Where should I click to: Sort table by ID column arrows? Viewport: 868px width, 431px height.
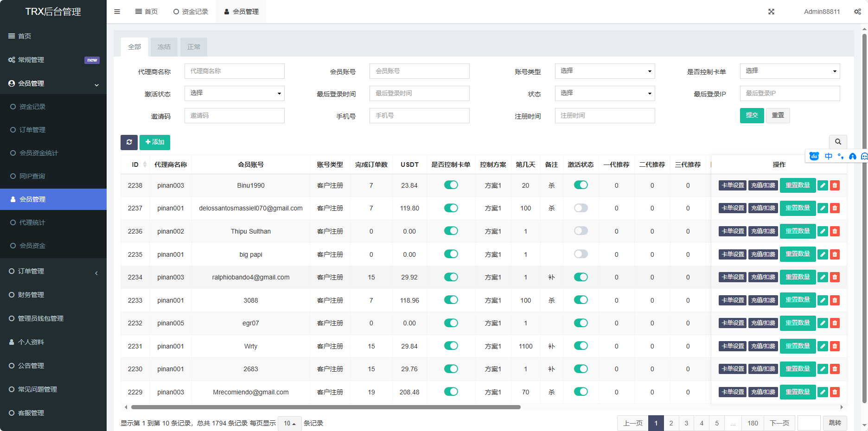point(145,165)
